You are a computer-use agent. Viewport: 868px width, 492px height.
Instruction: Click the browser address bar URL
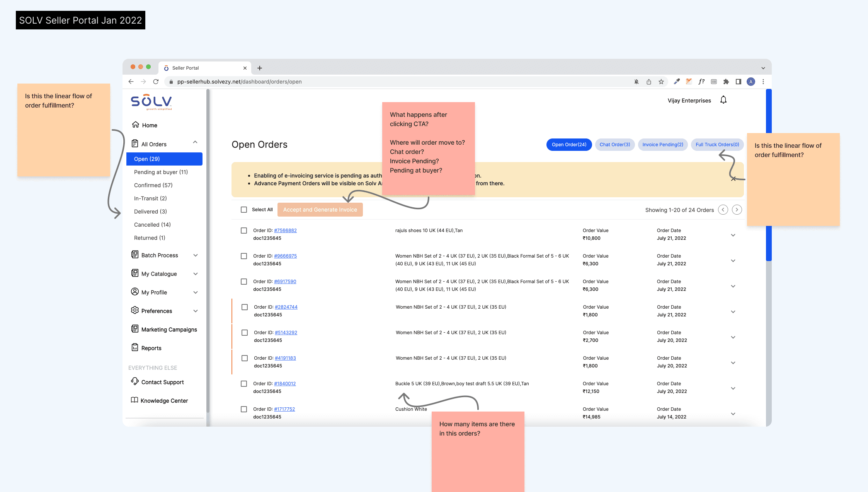240,82
